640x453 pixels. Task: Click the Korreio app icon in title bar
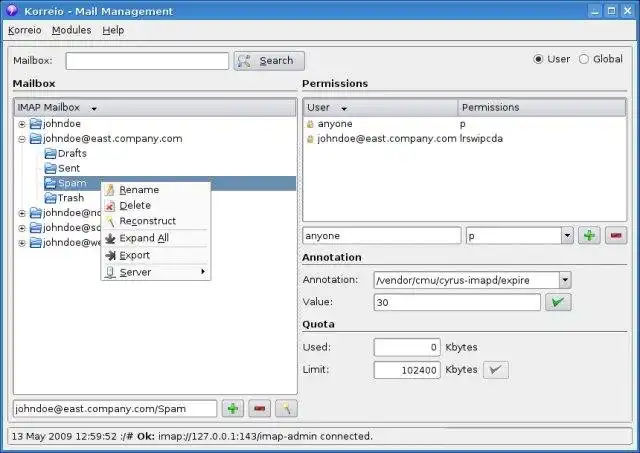12,11
